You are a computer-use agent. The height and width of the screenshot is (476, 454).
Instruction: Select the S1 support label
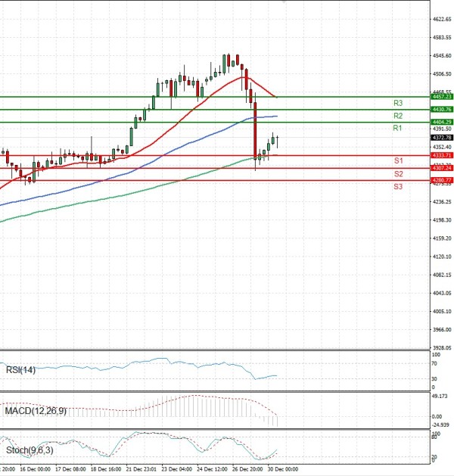coord(397,161)
